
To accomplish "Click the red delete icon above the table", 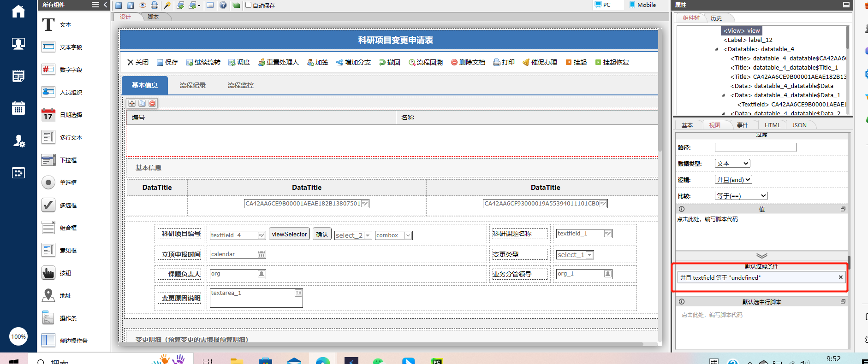I will pos(152,103).
